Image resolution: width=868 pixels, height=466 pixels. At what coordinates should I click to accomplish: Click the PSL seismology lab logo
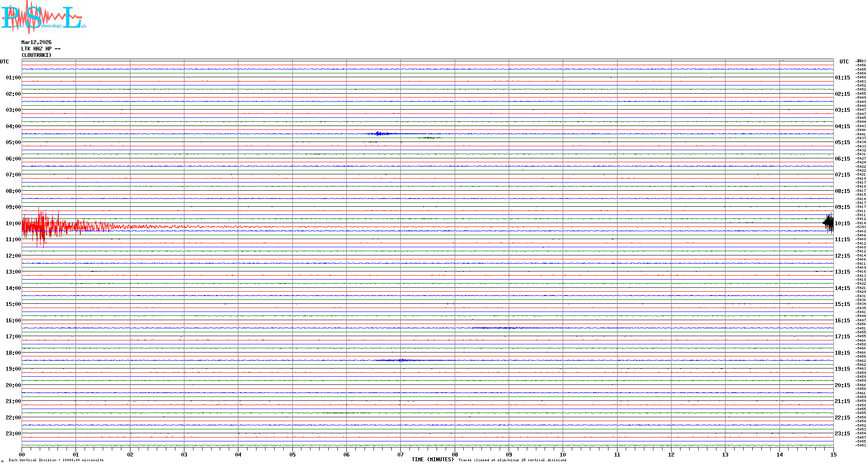click(43, 17)
